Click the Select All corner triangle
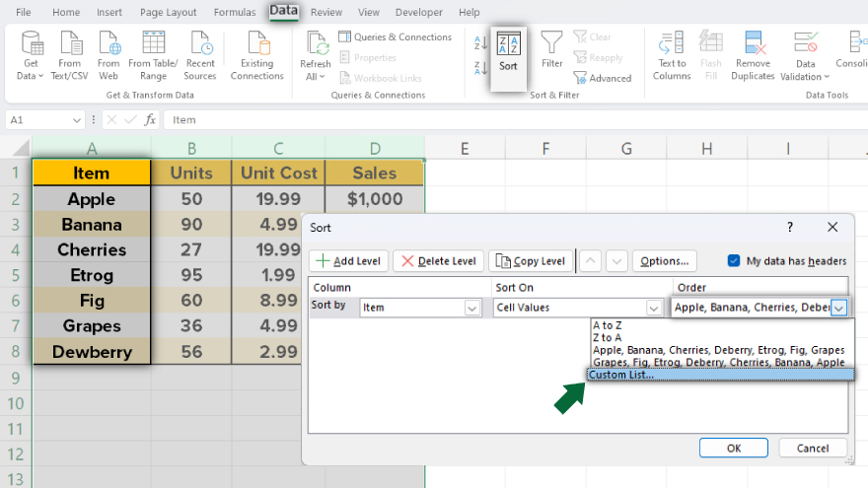Screen dimensions: 868x488 tap(21, 148)
